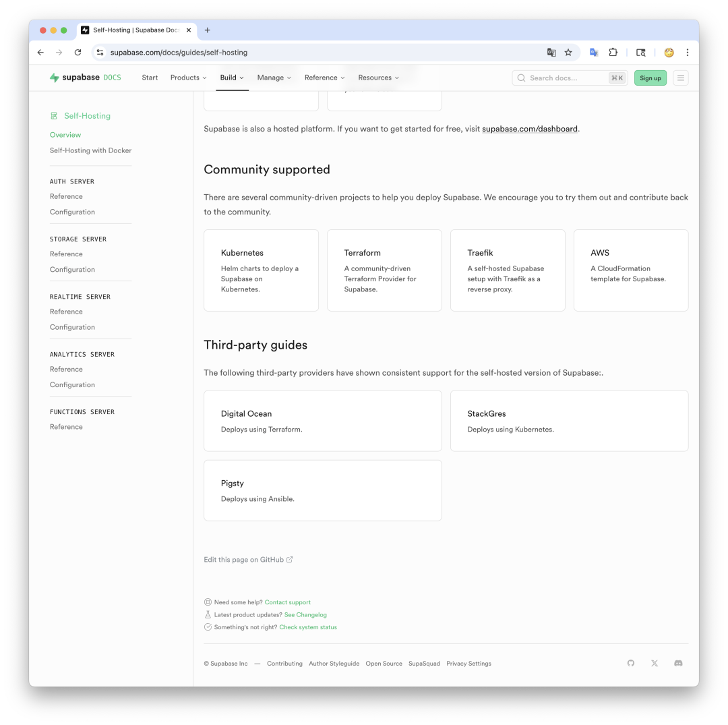
Task: Open Configuration under Storage Server
Action: [72, 269]
